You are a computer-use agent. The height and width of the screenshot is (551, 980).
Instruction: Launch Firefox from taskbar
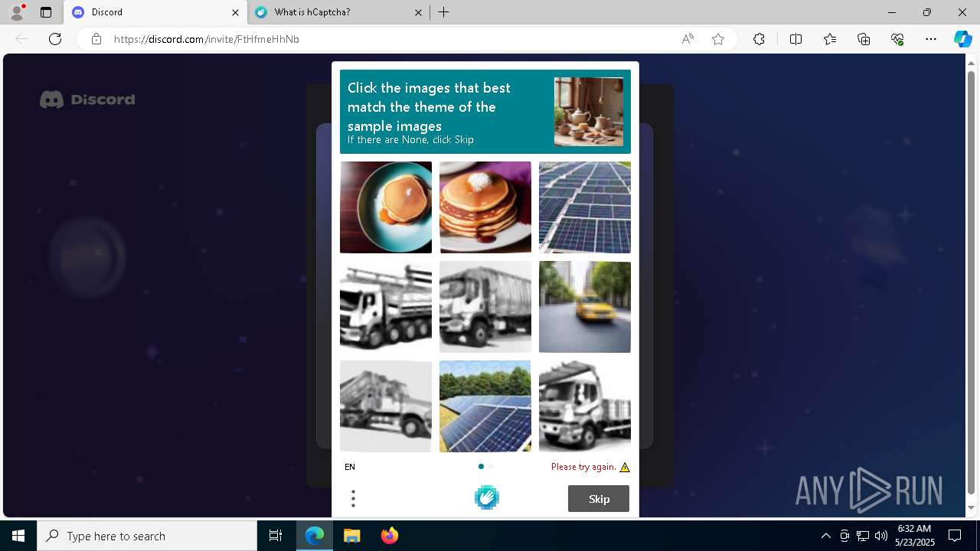click(389, 536)
